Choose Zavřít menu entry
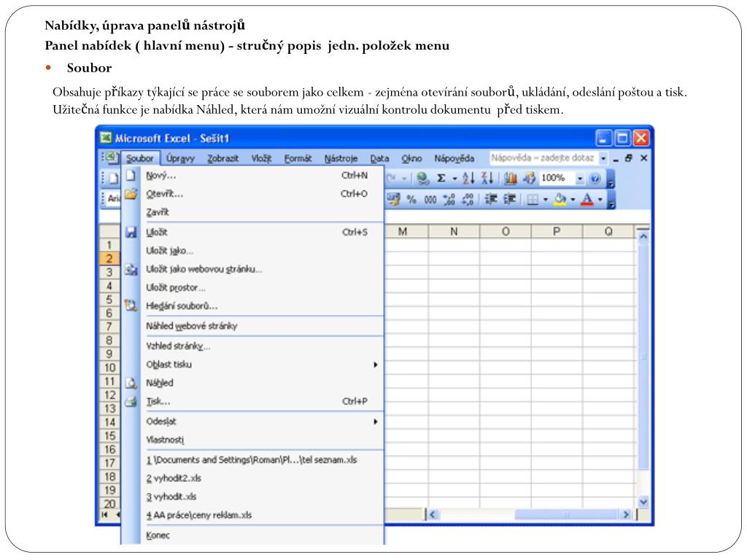This screenshot has height=560, width=747. coord(253,212)
